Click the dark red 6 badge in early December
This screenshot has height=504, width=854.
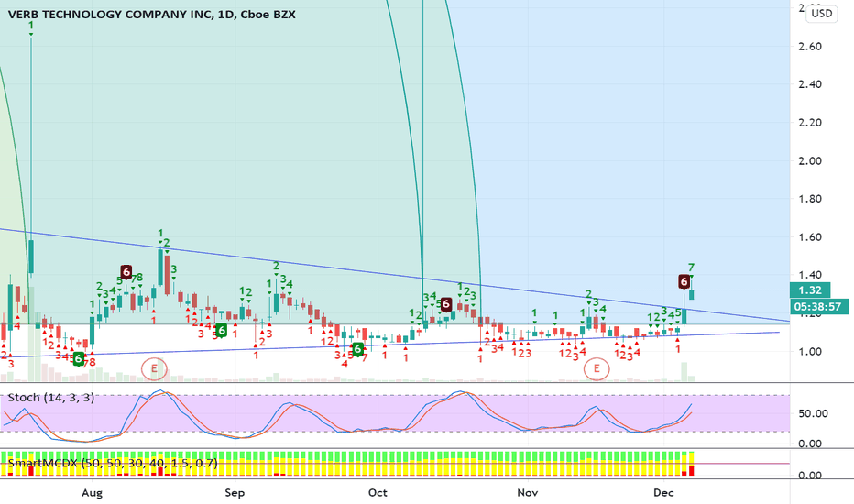[684, 281]
